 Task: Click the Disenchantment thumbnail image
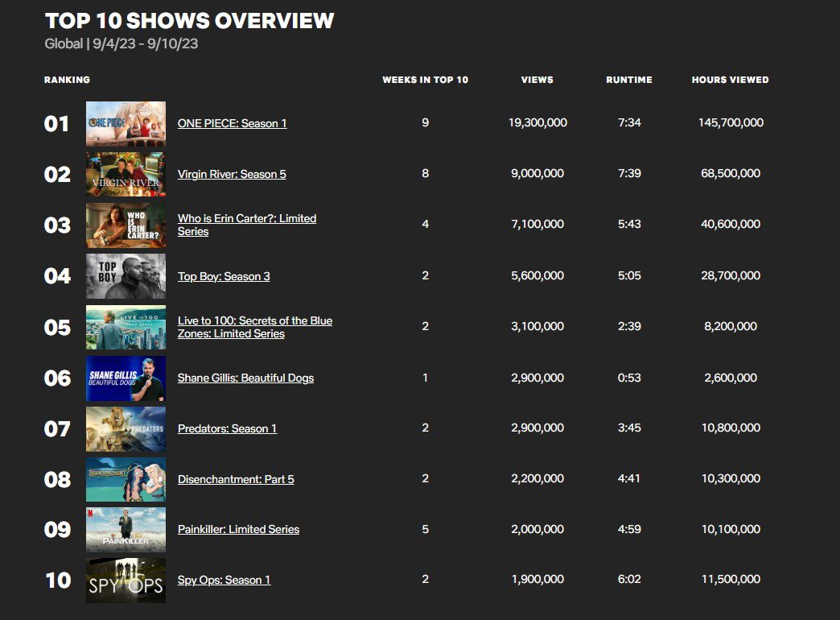coord(126,479)
